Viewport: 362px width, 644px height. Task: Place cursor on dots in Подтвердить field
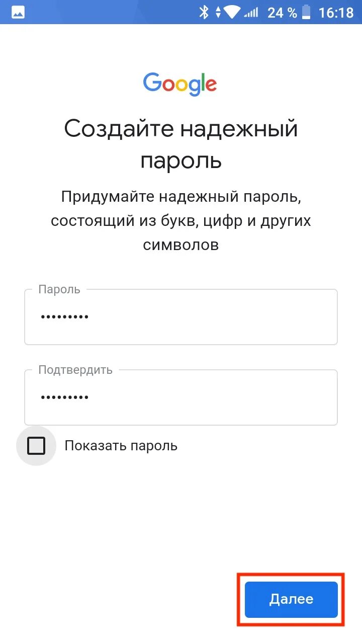tap(64, 397)
